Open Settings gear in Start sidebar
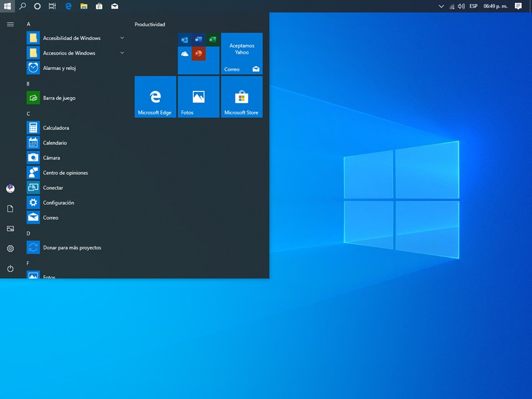 tap(10, 248)
